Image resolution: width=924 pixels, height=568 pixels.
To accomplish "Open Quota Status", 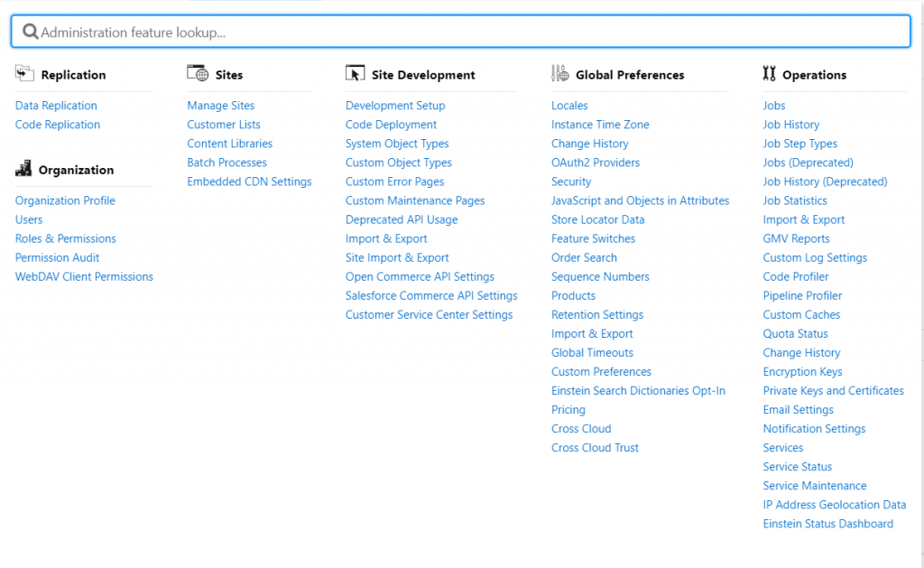I will (x=796, y=333).
